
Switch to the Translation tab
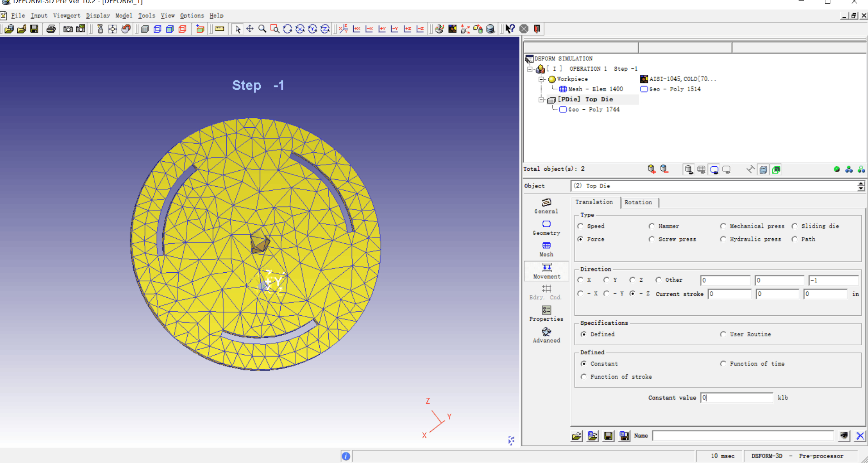[x=594, y=202]
